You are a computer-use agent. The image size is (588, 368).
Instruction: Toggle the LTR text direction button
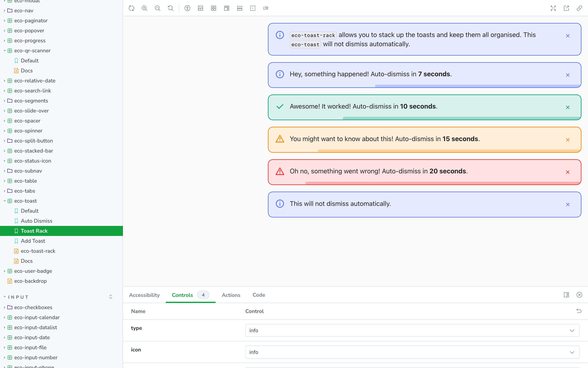(266, 8)
